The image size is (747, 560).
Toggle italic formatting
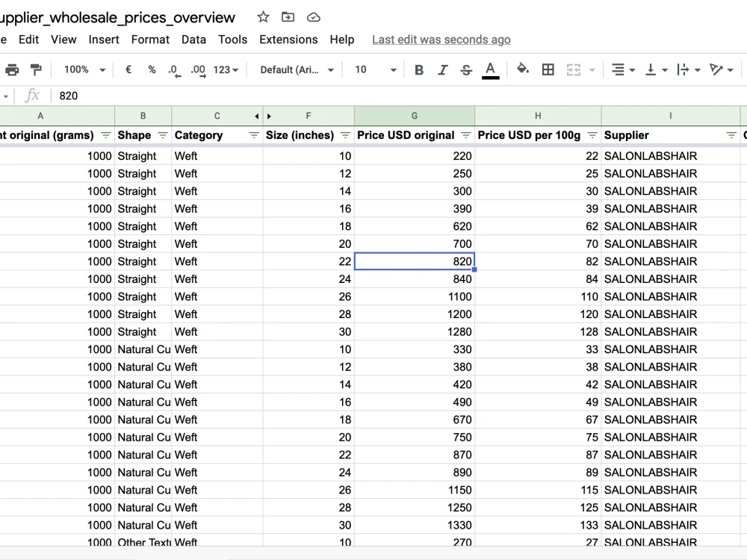(x=442, y=70)
